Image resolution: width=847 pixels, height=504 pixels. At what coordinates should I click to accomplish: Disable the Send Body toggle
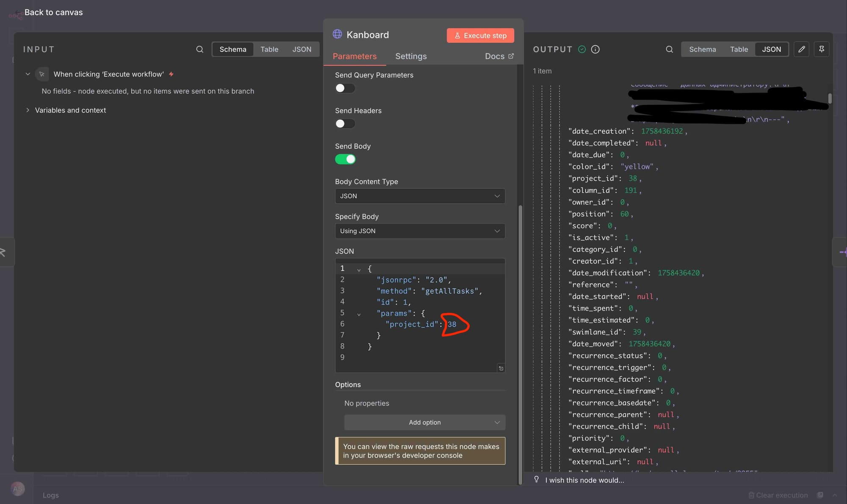click(x=345, y=159)
